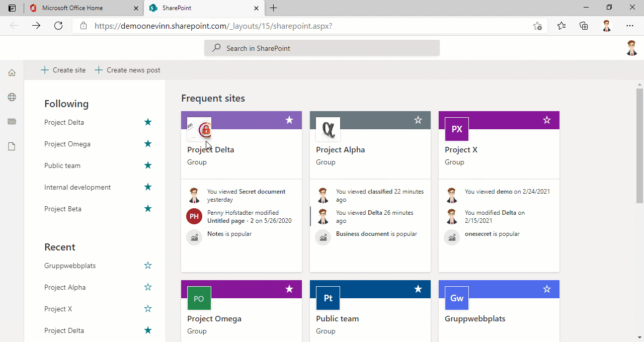Toggle follow star on Project X card
The height and width of the screenshot is (342, 644).
[547, 120]
